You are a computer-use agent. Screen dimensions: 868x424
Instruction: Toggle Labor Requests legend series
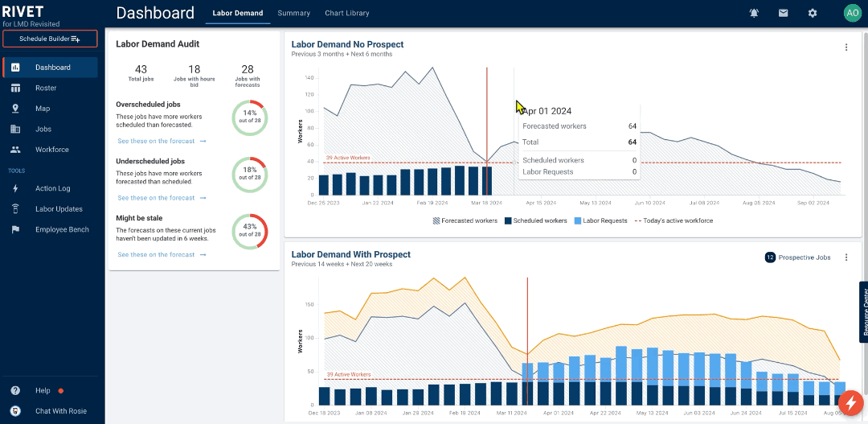(x=600, y=220)
